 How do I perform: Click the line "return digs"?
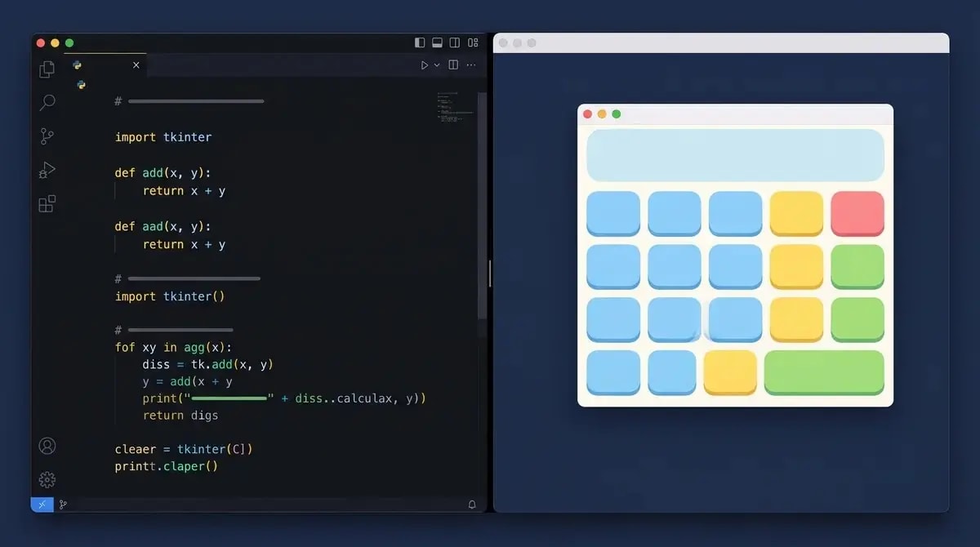[180, 416]
